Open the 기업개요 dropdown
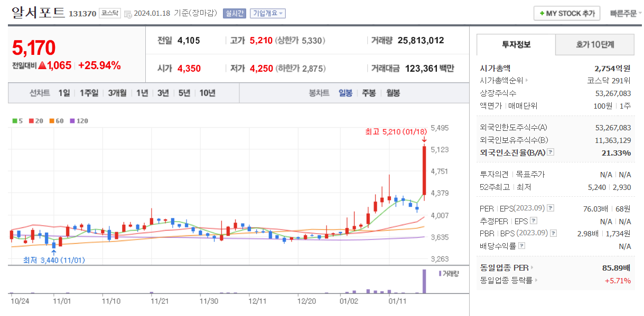 (x=268, y=13)
